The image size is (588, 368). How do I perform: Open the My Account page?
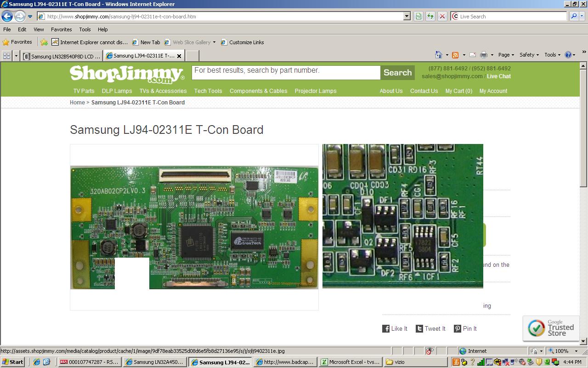[x=493, y=91]
